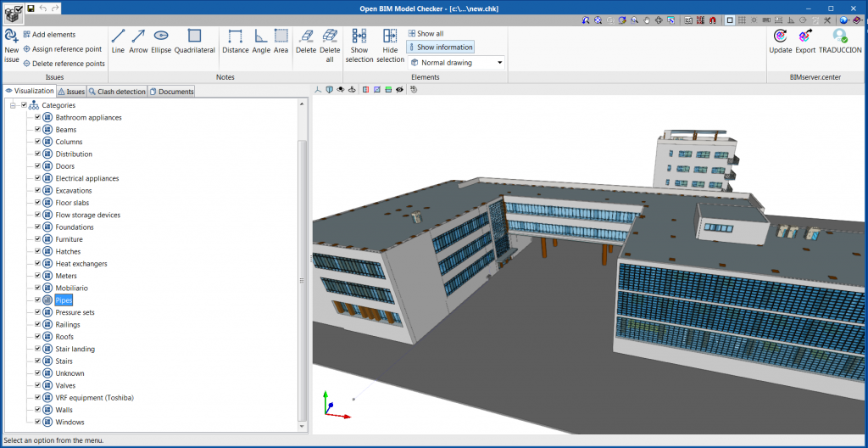Open the globe icon dropdown in top toolbar
The height and width of the screenshot is (448, 868).
[x=846, y=20]
